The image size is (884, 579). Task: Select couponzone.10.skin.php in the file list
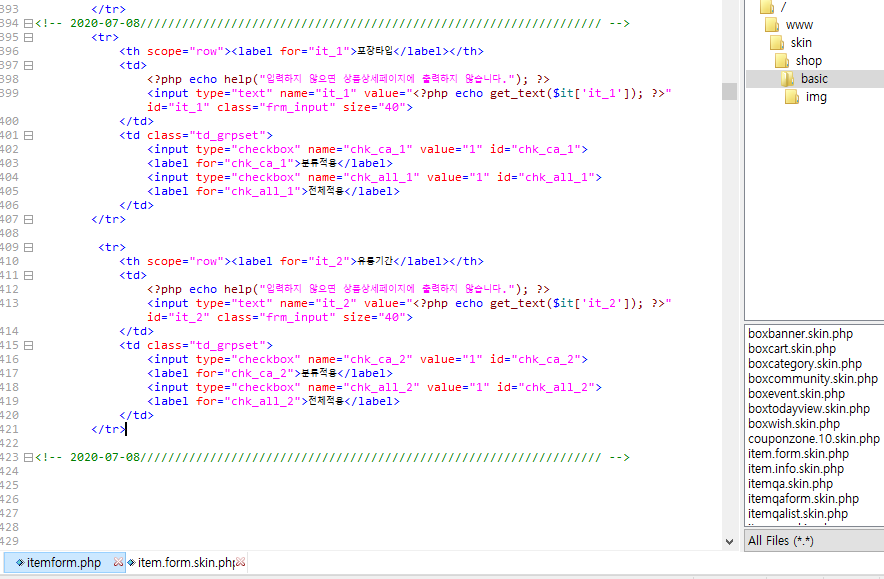coord(813,439)
